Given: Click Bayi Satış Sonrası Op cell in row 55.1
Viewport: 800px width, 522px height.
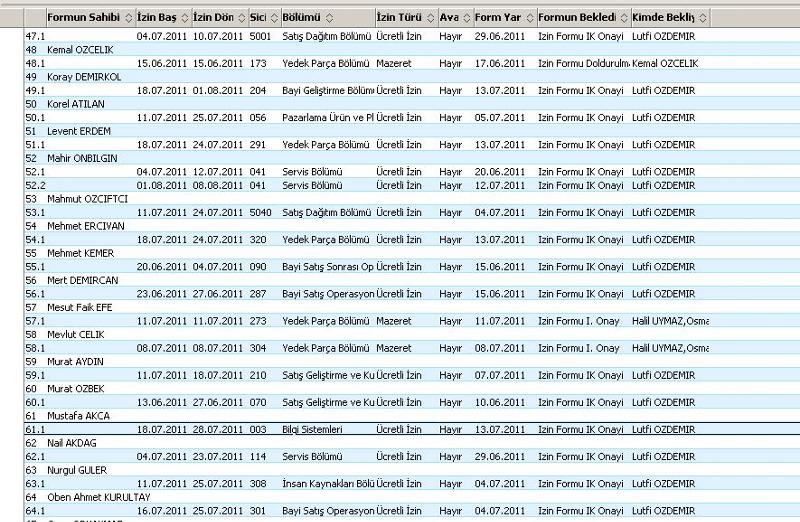Looking at the screenshot, I should click(x=328, y=267).
